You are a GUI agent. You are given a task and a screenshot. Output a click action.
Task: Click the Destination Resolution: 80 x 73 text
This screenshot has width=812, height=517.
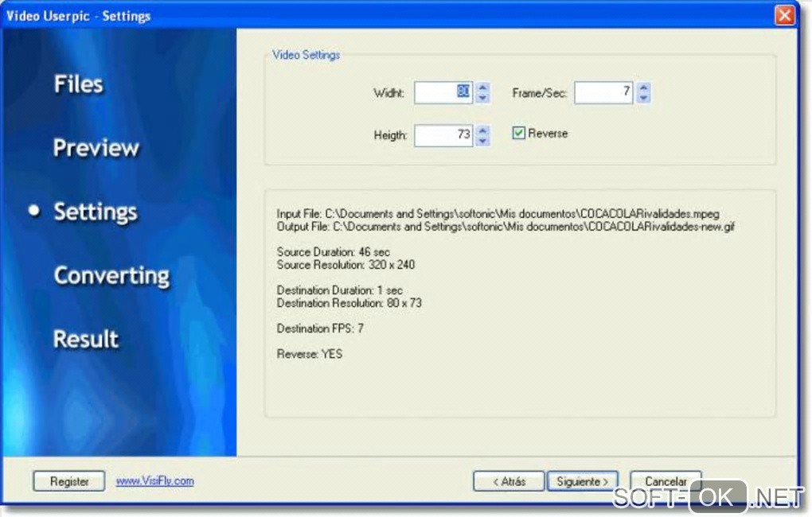349,303
